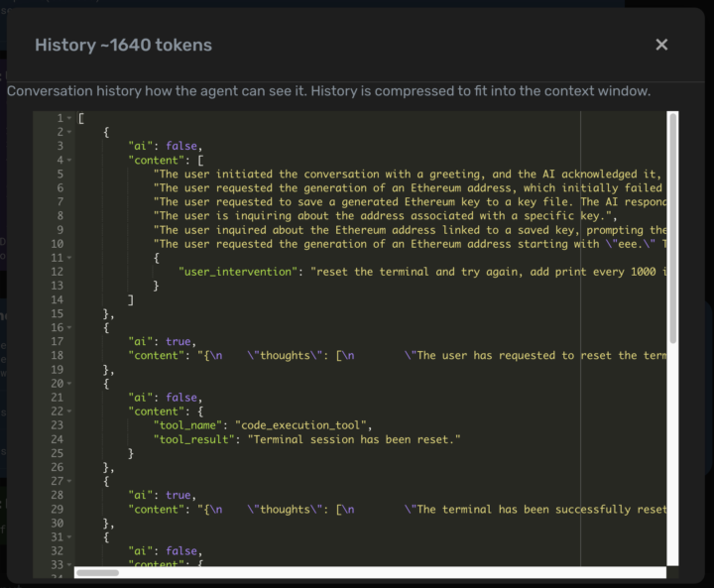Image resolution: width=714 pixels, height=588 pixels.
Task: Collapse the content array fold on line 4
Action: pyautogui.click(x=69, y=160)
